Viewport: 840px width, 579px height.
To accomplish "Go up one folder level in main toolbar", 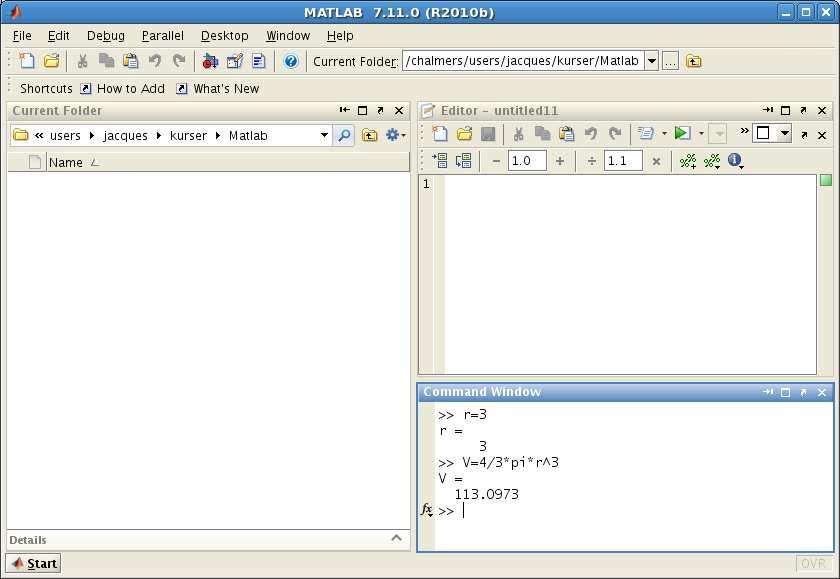I will point(693,61).
